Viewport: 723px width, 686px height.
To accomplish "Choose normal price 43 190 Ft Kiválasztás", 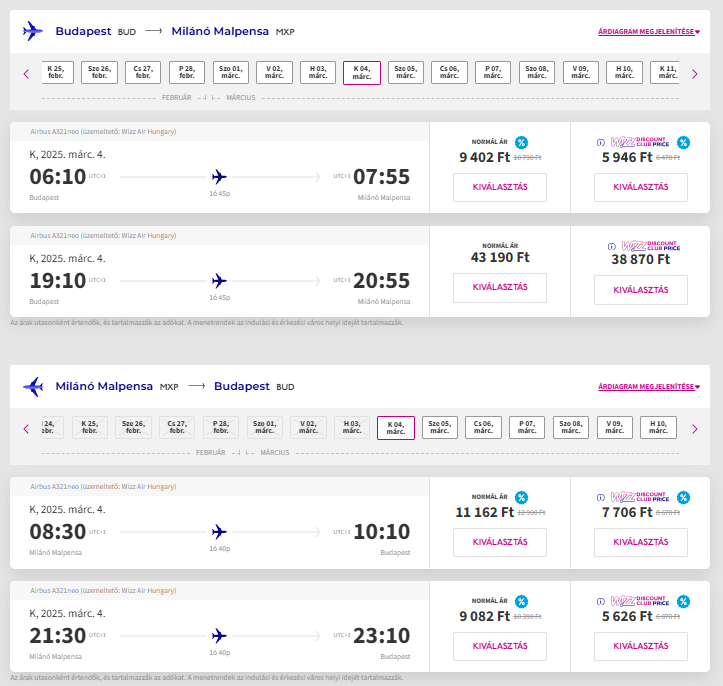I will pyautogui.click(x=500, y=288).
